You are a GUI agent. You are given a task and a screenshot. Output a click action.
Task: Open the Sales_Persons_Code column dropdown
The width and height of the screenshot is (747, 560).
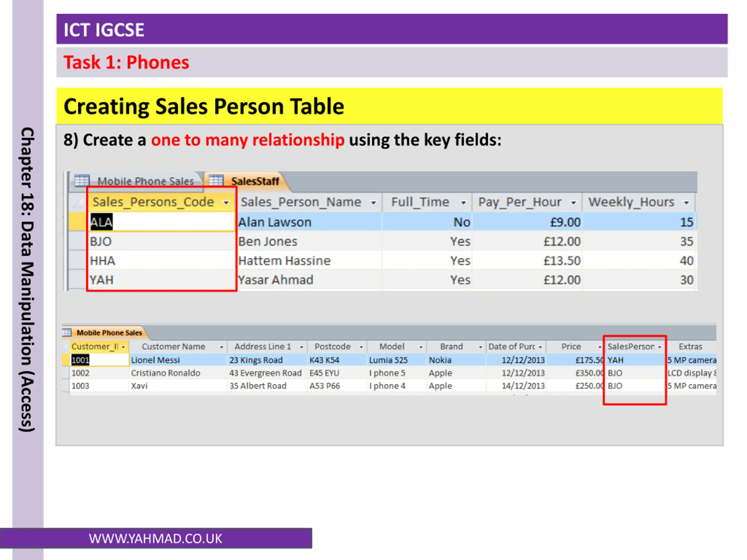(x=226, y=202)
